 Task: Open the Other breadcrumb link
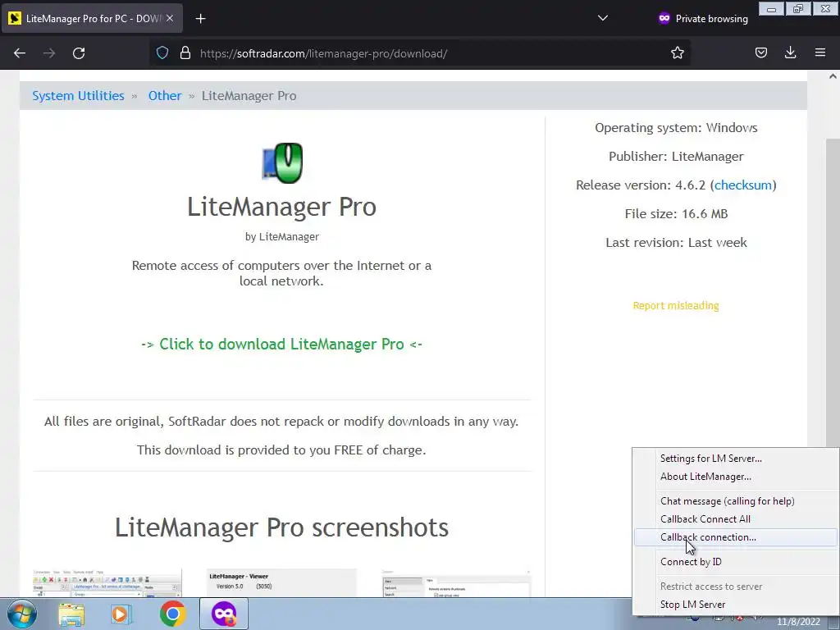(x=165, y=96)
